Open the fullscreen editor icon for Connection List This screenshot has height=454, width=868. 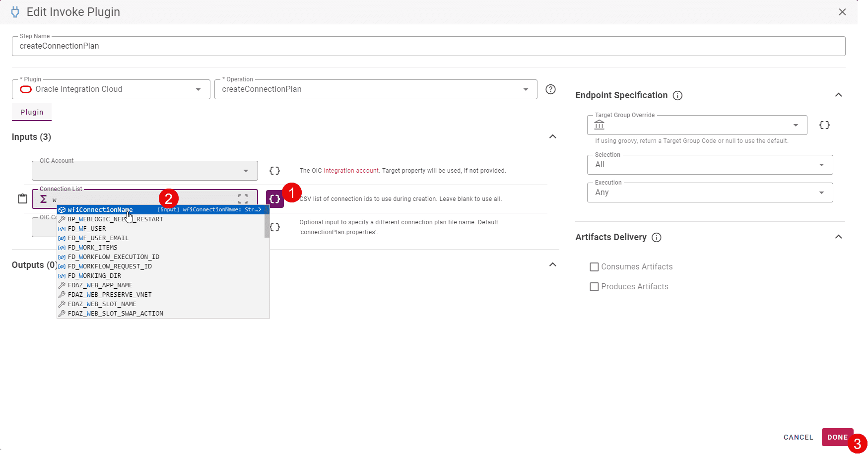coord(243,198)
